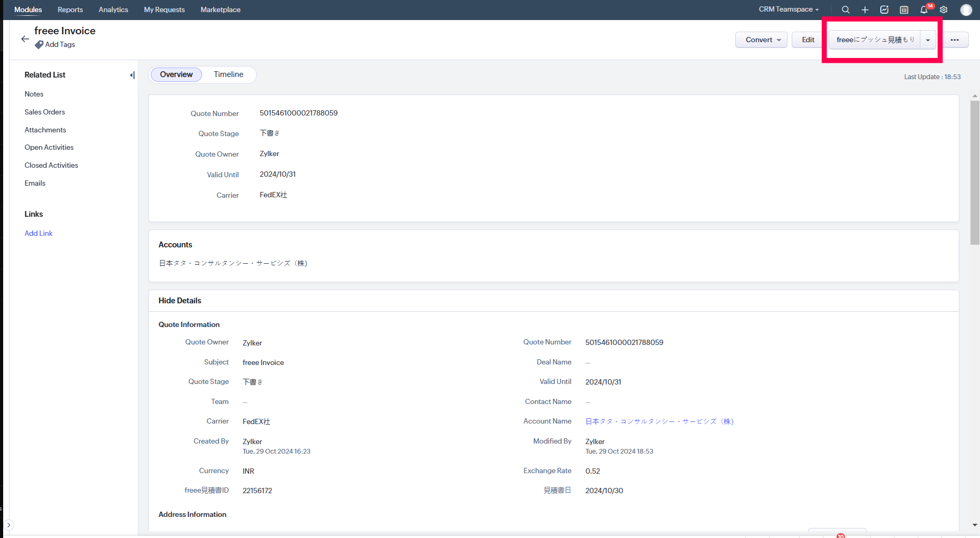
Task: Open the calendar icon in top bar
Action: click(904, 9)
